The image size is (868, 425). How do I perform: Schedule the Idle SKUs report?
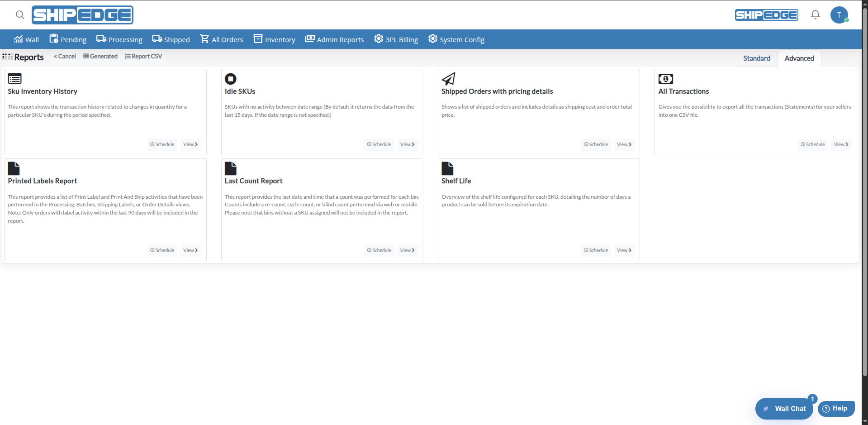coord(379,144)
